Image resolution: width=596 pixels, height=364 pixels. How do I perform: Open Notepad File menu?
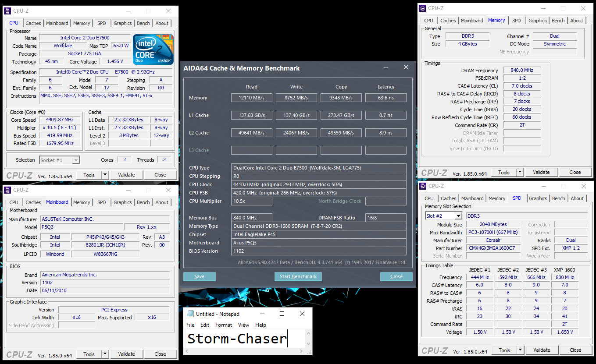tap(190, 325)
